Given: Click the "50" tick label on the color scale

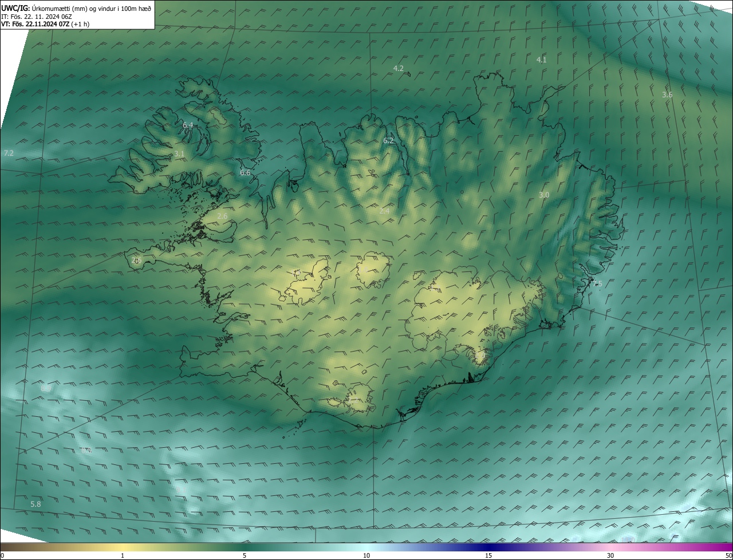Looking at the screenshot, I should coord(728,556).
